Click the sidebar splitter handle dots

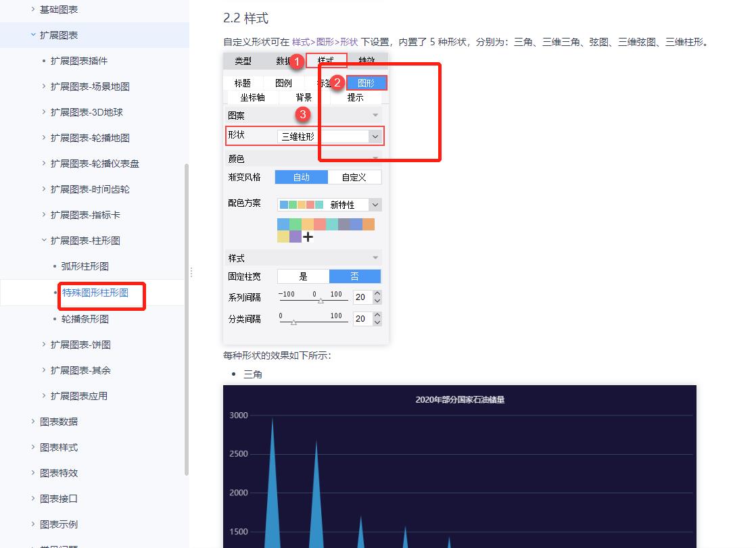(191, 272)
